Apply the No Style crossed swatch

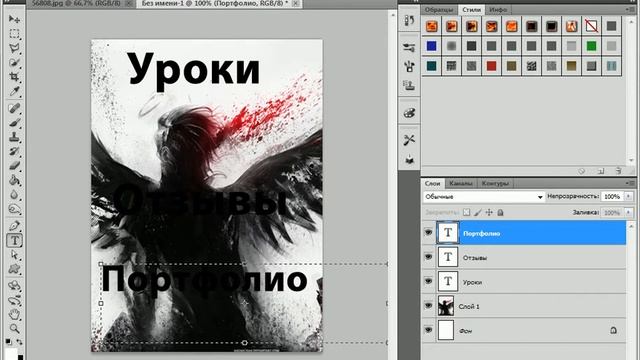click(x=591, y=26)
